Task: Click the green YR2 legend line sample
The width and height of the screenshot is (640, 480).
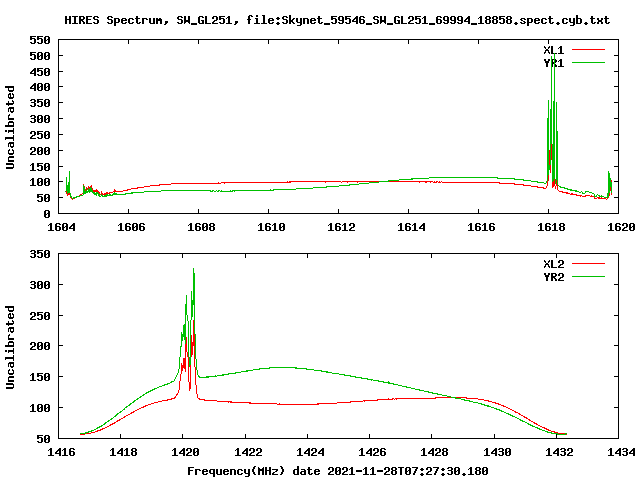Action: [588, 277]
